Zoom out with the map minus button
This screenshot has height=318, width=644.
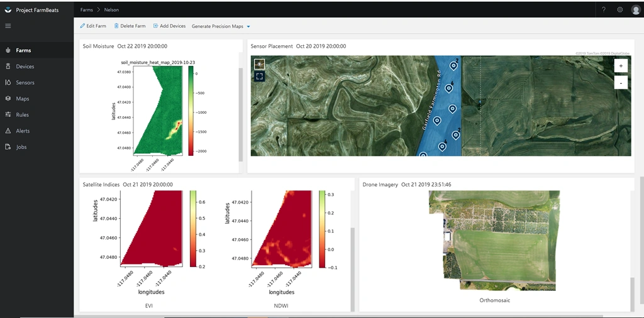coord(621,82)
